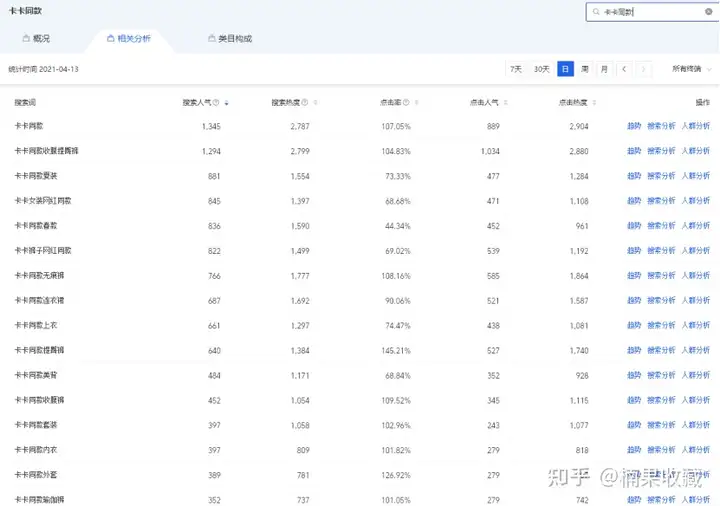720x506 pixels.
Task: Open 人群分析 for the row with 点击率 102.96%
Action: pos(696,425)
